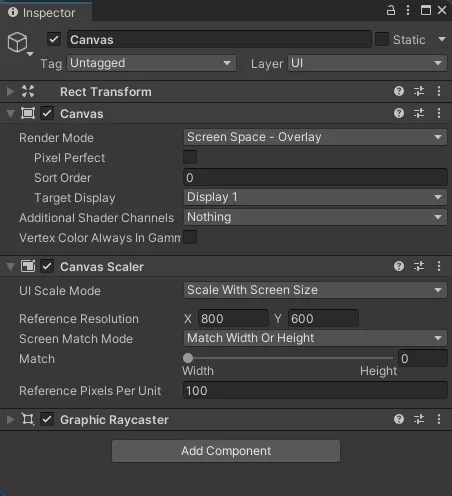Click the Add Component button
This screenshot has height=496, width=452.
click(x=226, y=451)
